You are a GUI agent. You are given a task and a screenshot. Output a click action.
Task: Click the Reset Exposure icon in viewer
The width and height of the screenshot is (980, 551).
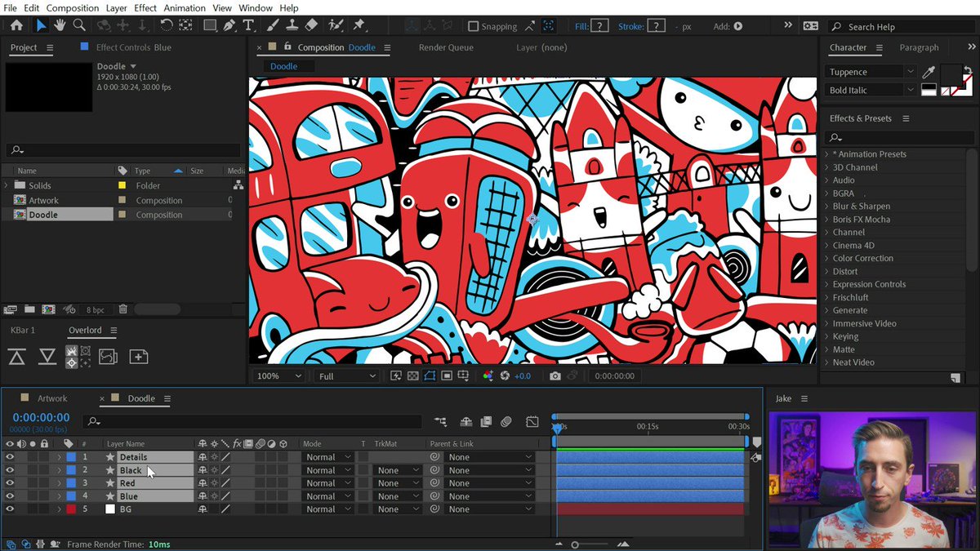(x=505, y=375)
